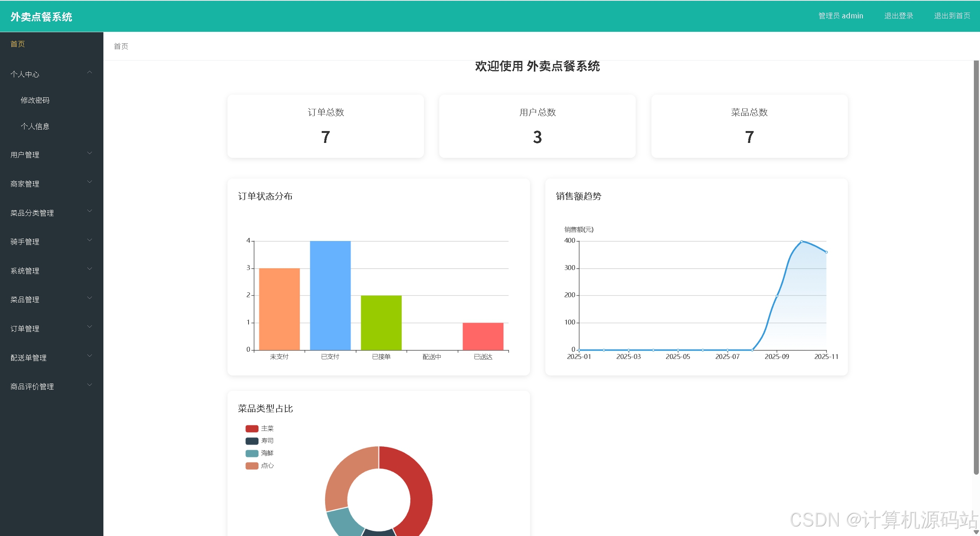Open 个人信息 submenu item
Screen dimensions: 980x536
pyautogui.click(x=35, y=126)
